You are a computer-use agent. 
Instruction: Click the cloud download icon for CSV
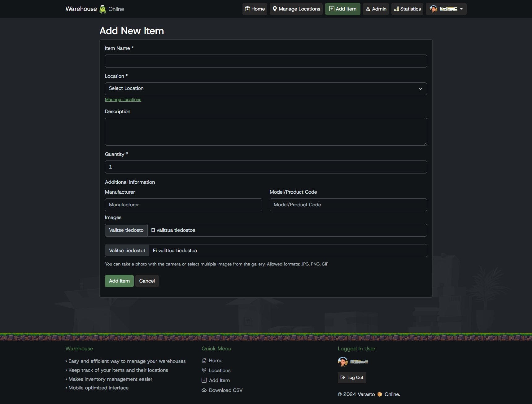coord(204,390)
